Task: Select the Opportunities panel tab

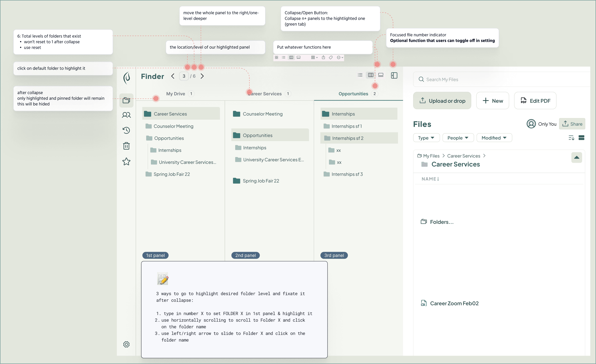Action: [x=358, y=94]
